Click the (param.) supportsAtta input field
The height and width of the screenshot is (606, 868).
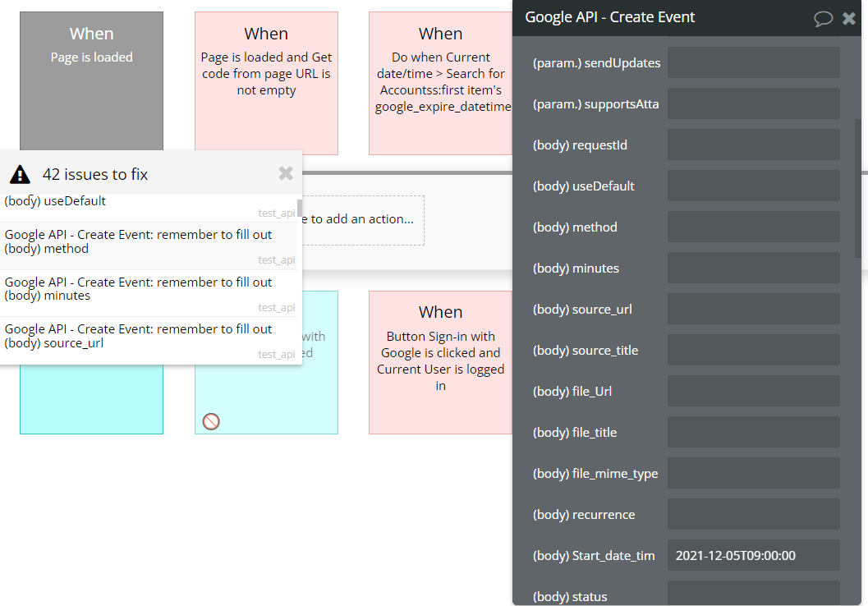[x=753, y=103]
